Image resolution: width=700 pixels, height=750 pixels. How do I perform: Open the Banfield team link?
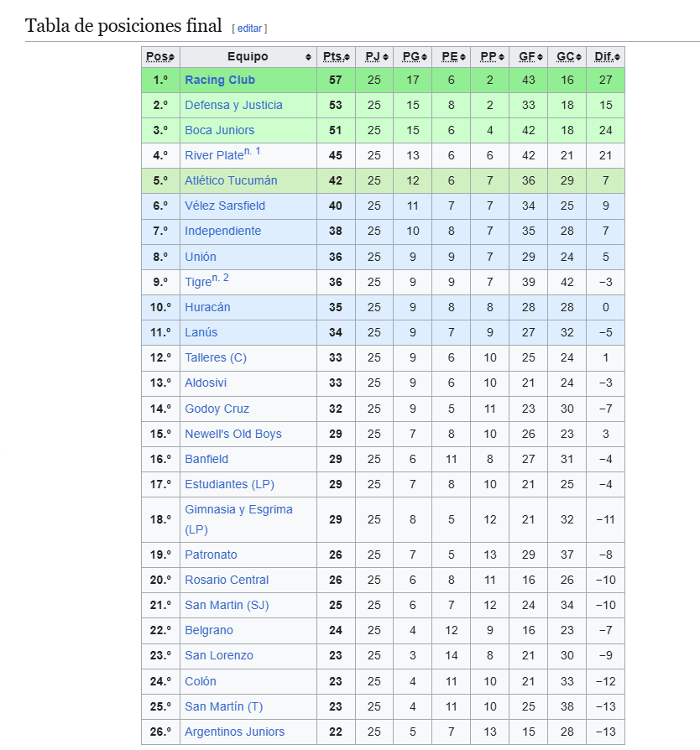click(206, 459)
